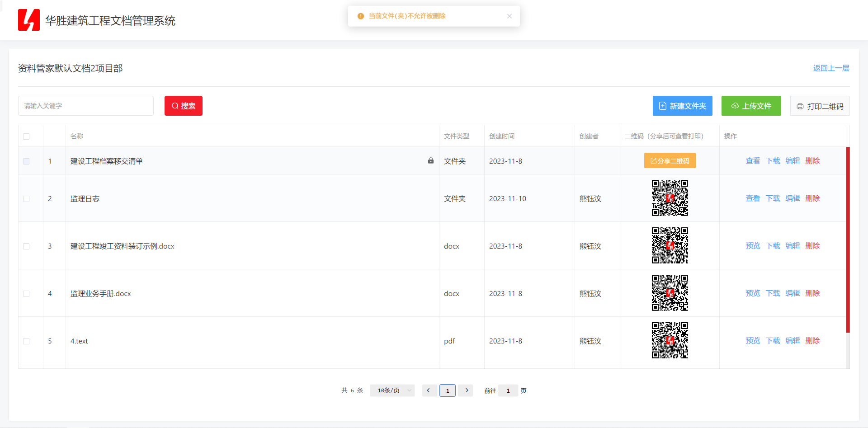Focus the 请输入关键字 search field
The width and height of the screenshot is (868, 428).
click(86, 106)
